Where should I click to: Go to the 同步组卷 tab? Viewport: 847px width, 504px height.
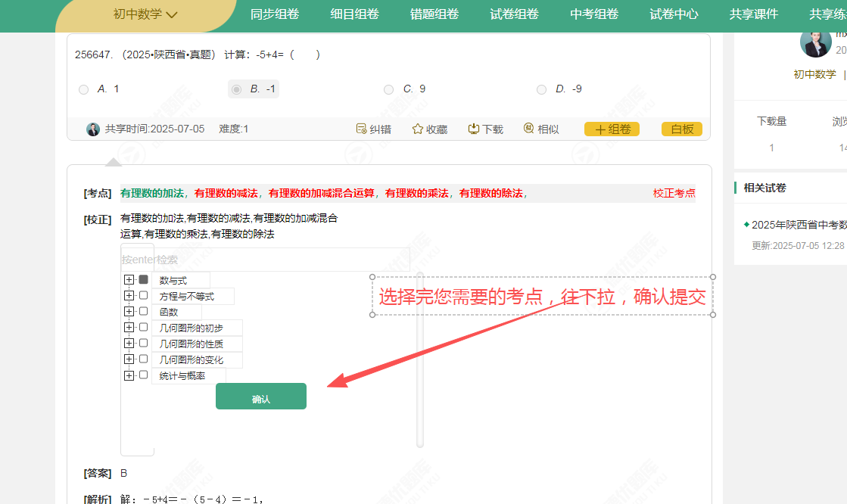click(275, 14)
